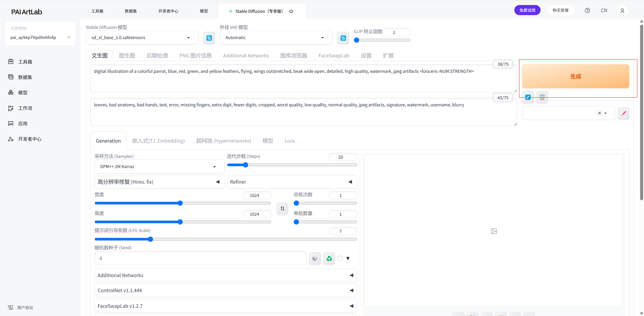Click the power icon on Stable Diffusion tab

point(291,11)
